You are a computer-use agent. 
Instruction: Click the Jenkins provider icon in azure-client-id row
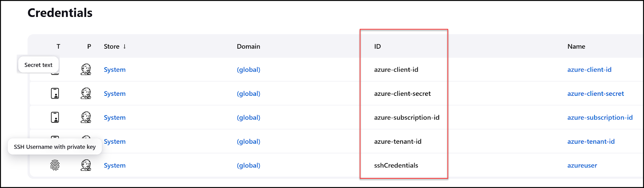coord(86,70)
